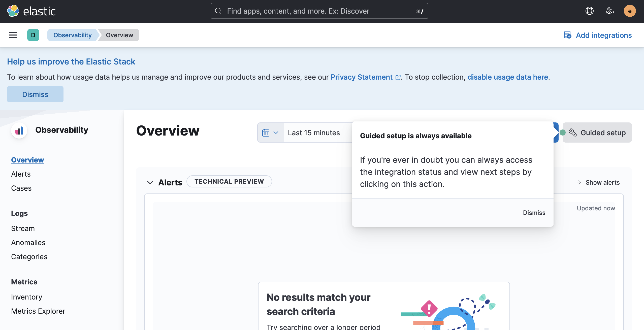Dismiss the Guided setup tour popover
644x330 pixels.
pyautogui.click(x=534, y=213)
